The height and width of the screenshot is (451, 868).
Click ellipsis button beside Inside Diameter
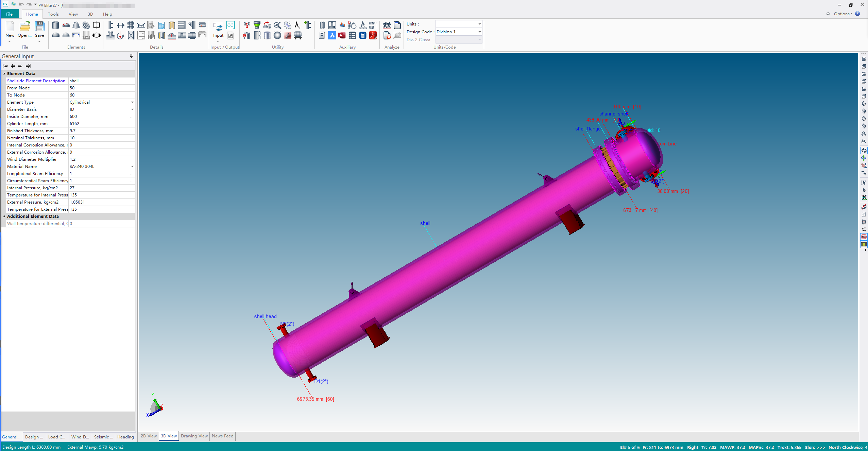[132, 117]
